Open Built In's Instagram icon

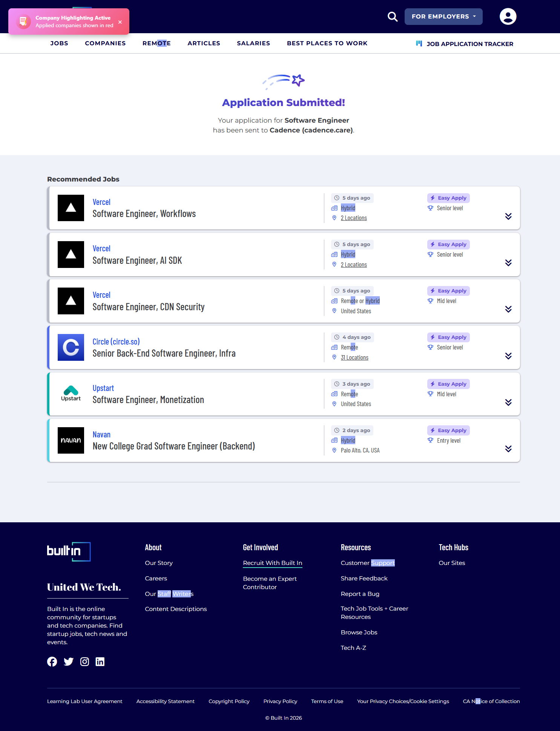(85, 662)
